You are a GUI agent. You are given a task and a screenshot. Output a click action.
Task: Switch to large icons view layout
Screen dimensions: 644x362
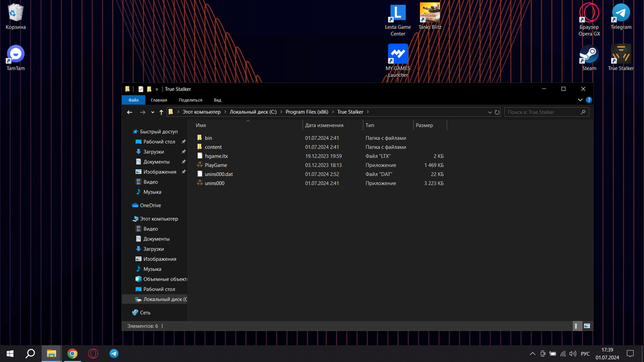(x=587, y=326)
